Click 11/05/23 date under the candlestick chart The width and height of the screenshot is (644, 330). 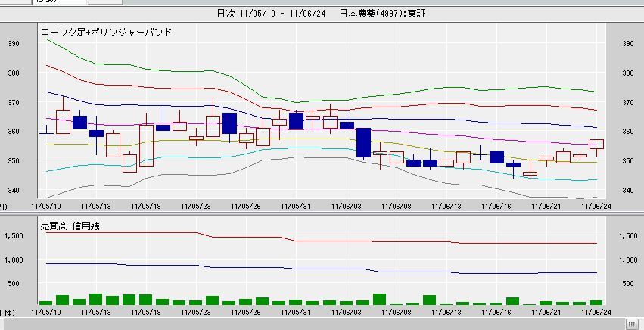[196, 207]
